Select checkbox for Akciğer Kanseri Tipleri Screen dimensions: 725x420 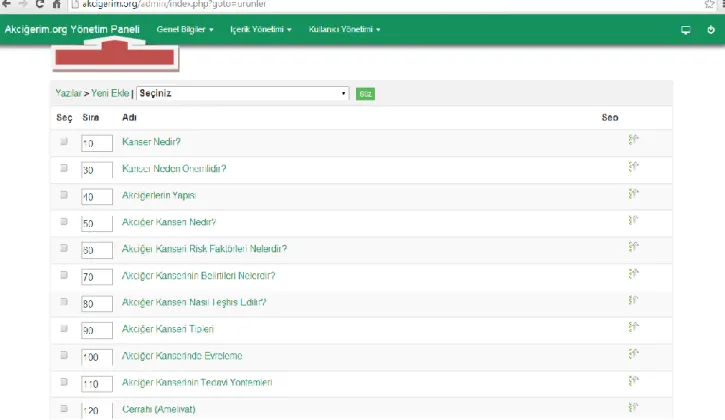click(x=64, y=328)
